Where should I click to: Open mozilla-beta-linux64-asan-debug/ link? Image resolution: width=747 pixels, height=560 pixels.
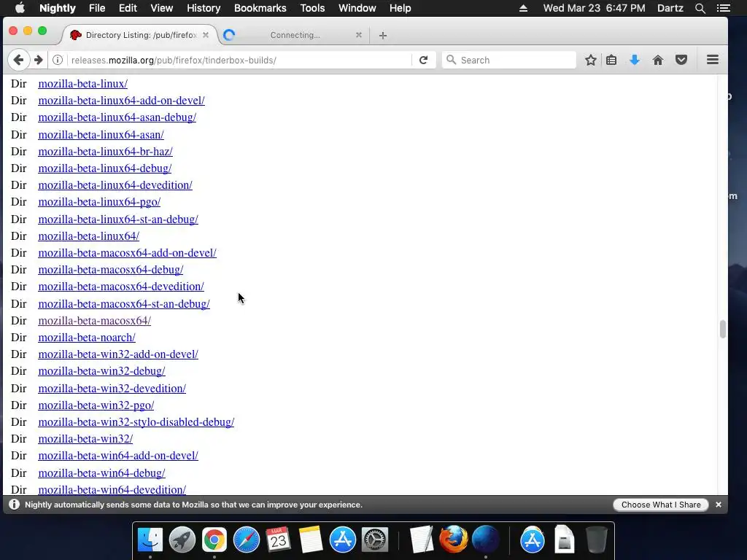117,117
